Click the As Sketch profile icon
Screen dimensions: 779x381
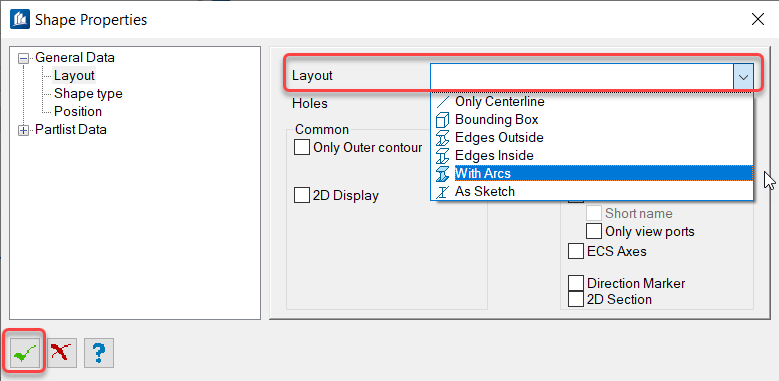click(x=442, y=191)
